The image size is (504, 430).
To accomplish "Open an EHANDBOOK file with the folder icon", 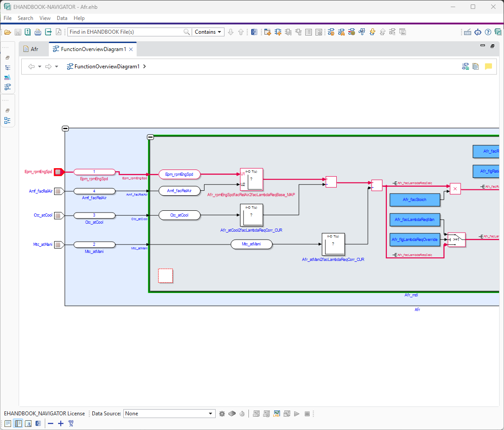I will (x=8, y=32).
